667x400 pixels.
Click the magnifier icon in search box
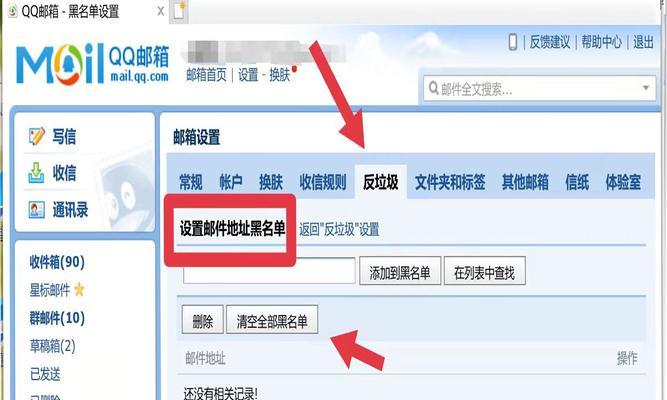433,88
